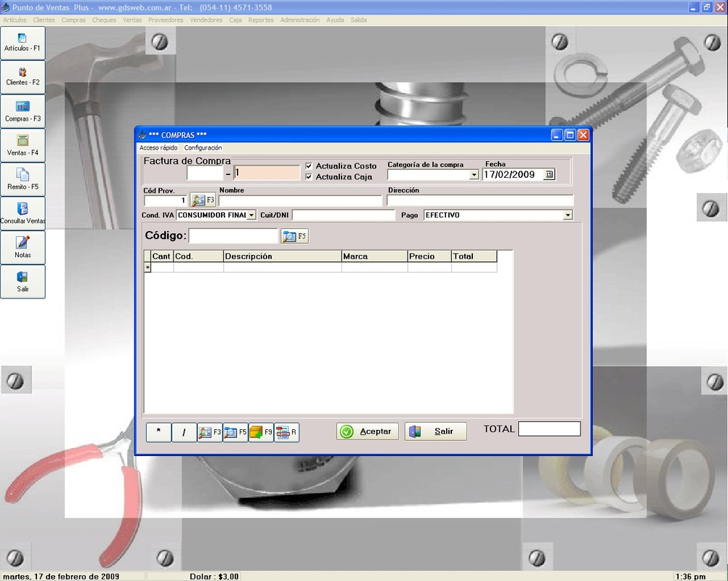Click the F9 stock box icon in toolbar
This screenshot has height=581, width=728.
[x=259, y=431]
